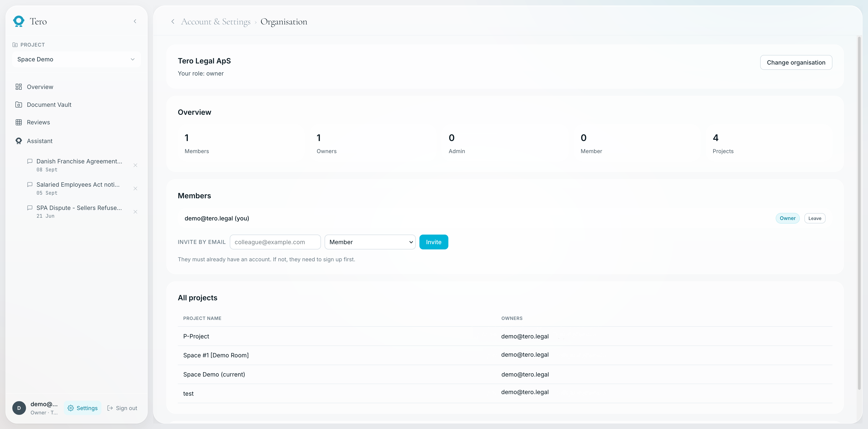Viewport: 868px width, 429px height.
Task: Open Assistant in the sidebar
Action: coord(40,141)
